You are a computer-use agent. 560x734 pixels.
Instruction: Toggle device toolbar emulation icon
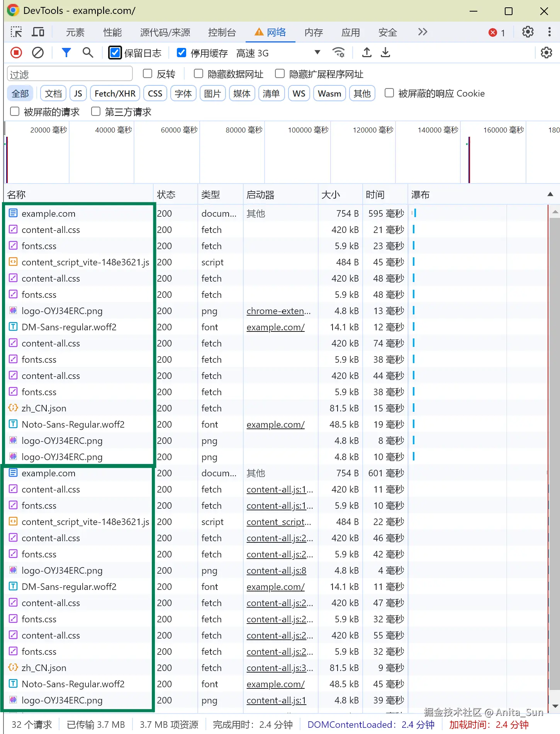point(37,32)
